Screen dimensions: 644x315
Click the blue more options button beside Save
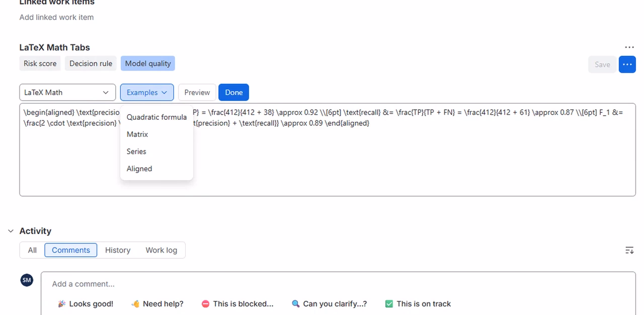pyautogui.click(x=627, y=64)
